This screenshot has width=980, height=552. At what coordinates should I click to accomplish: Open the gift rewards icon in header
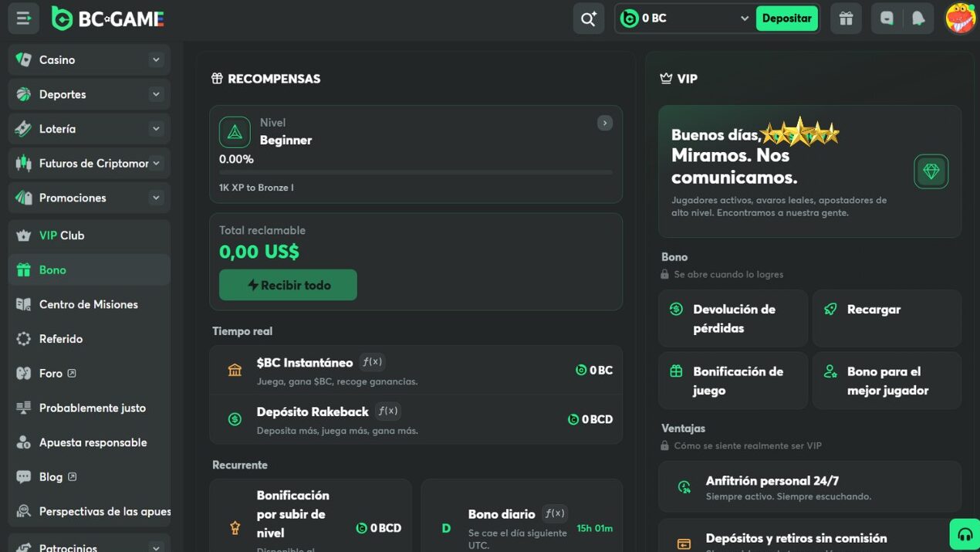pos(847,19)
